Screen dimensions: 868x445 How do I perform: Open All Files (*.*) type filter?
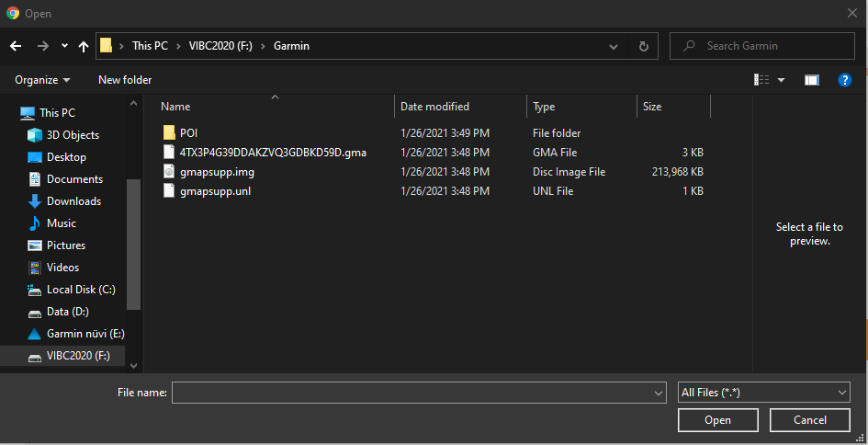pos(764,393)
